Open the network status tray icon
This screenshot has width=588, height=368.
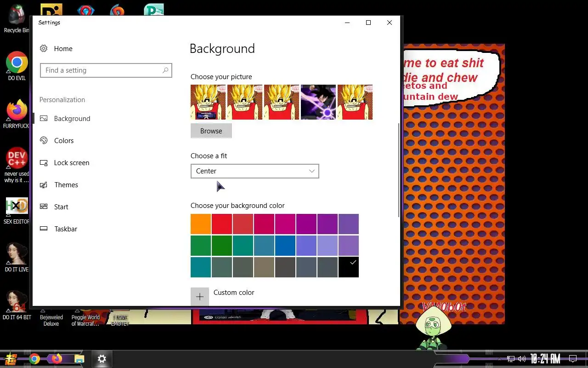click(511, 359)
